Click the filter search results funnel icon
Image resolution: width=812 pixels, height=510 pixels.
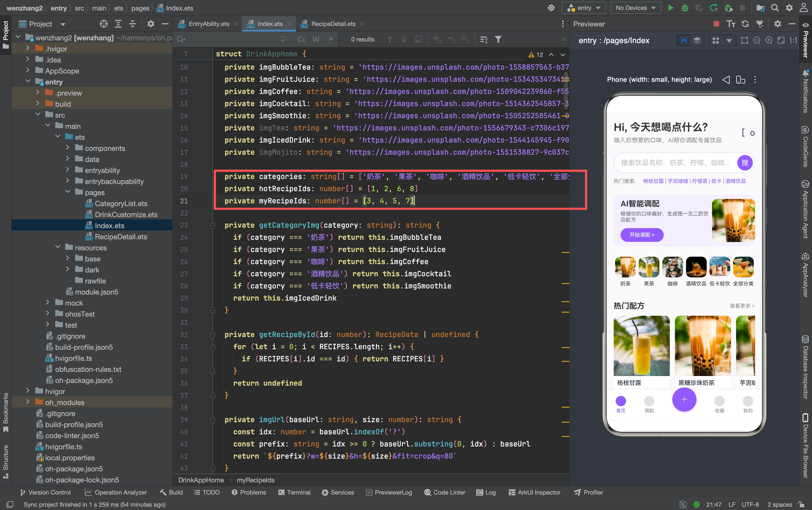[498, 40]
